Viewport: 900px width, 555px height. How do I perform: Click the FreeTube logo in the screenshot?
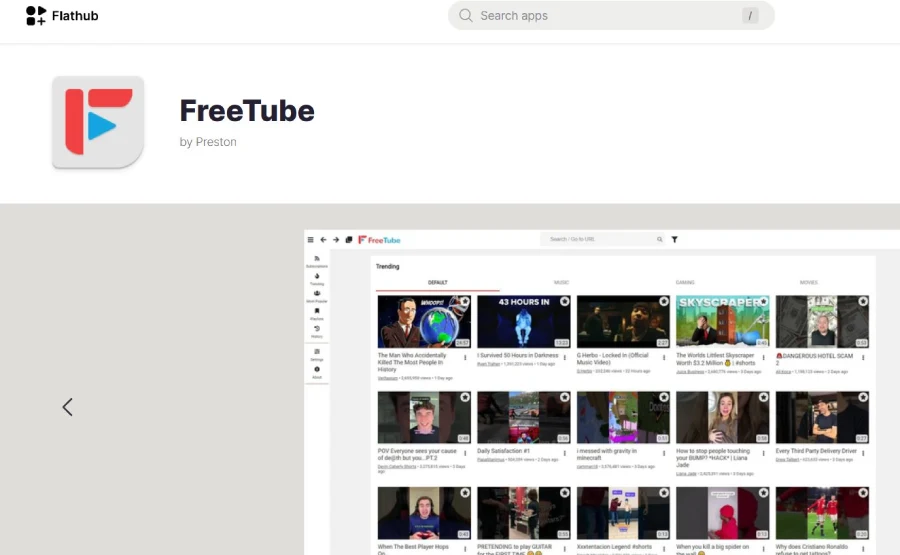click(379, 240)
